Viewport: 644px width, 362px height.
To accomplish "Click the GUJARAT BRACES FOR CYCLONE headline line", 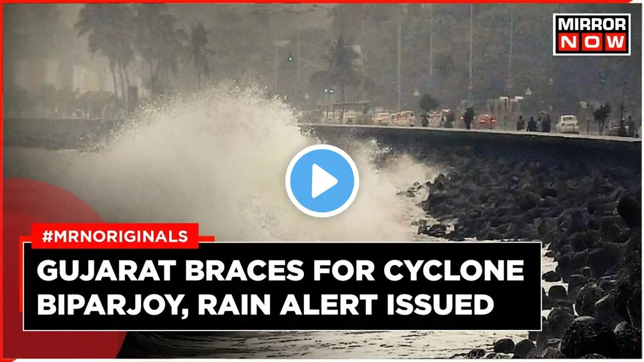I will (x=281, y=272).
